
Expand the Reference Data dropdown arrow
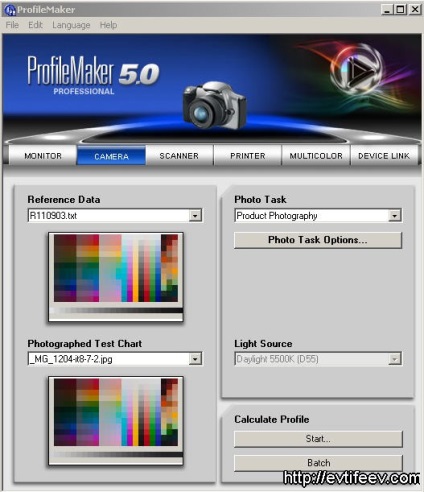(195, 216)
